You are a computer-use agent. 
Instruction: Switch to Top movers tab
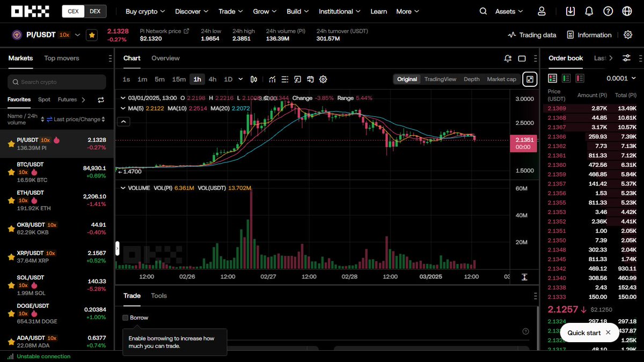click(62, 58)
